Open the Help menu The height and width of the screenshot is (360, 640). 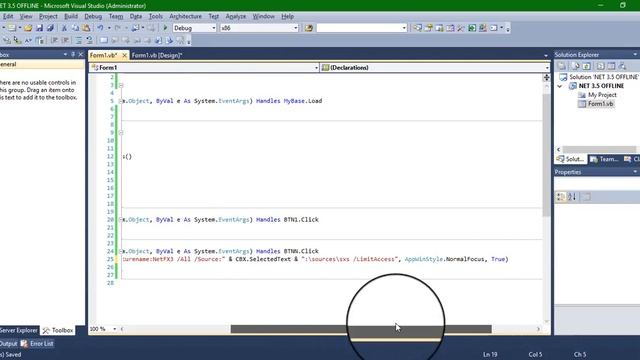[287, 16]
